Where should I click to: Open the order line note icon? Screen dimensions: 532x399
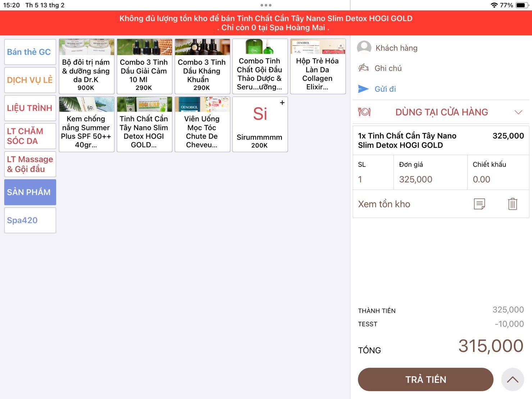click(x=479, y=204)
